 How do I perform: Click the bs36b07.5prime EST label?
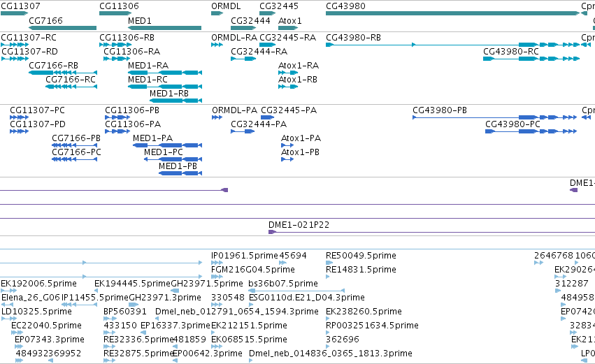click(x=283, y=284)
